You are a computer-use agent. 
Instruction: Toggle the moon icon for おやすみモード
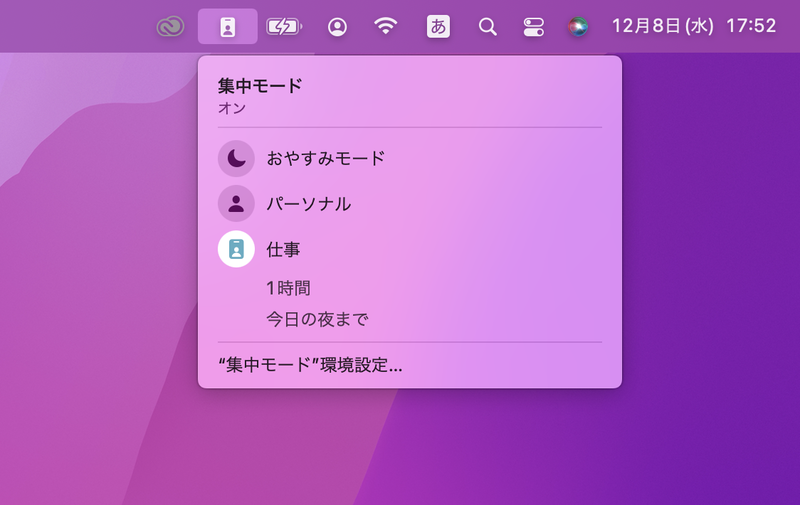point(236,159)
